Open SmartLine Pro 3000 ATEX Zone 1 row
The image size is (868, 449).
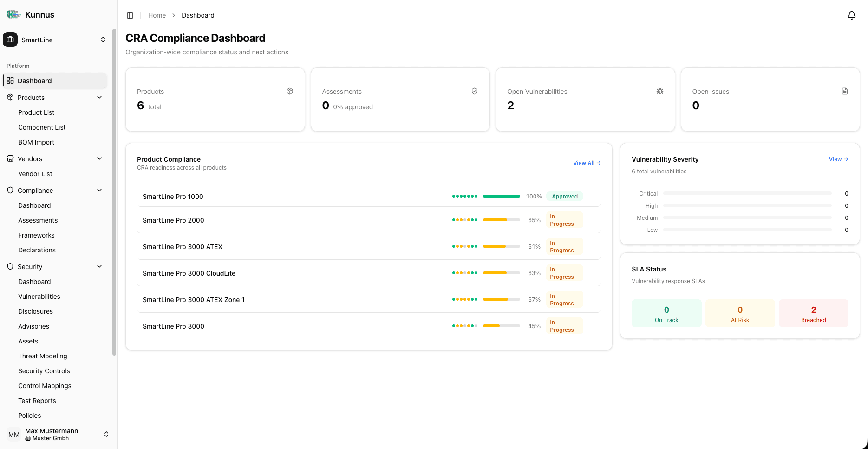(369, 300)
